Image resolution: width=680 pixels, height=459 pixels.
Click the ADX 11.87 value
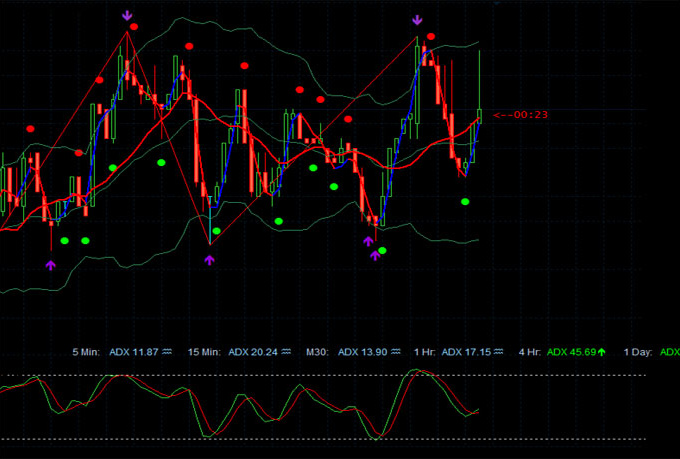tap(134, 352)
